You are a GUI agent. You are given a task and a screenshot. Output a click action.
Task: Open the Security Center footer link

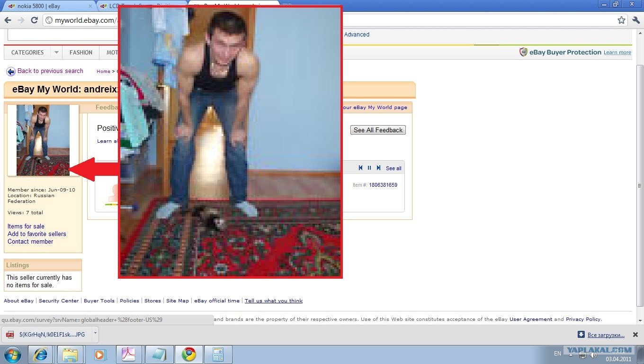pyautogui.click(x=59, y=300)
